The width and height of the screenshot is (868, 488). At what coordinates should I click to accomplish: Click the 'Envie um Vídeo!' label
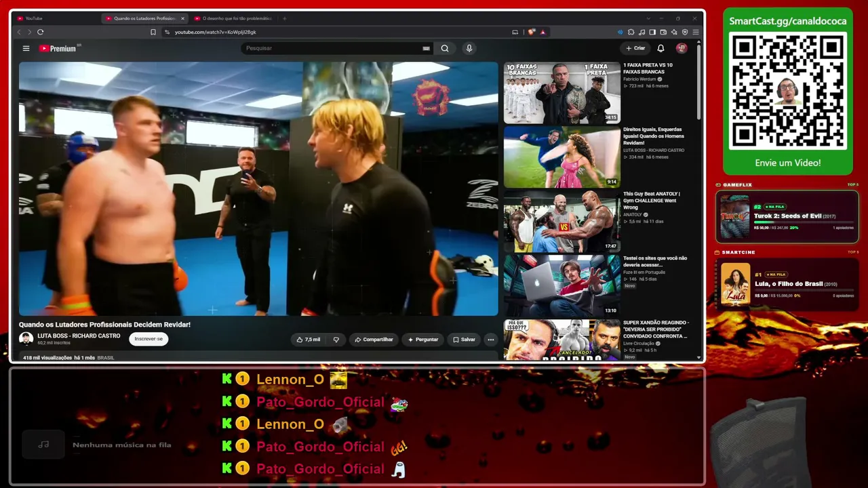coord(788,163)
